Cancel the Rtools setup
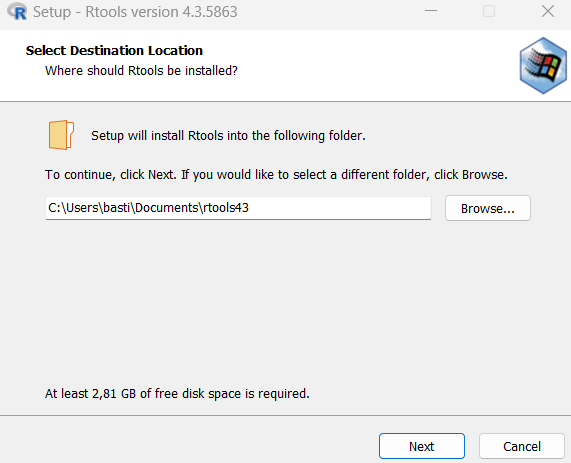The width and height of the screenshot is (571, 463). point(522,446)
